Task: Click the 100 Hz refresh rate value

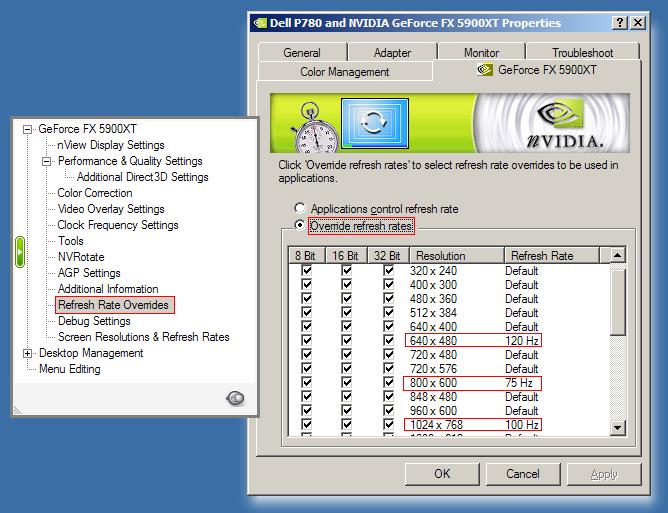Action: click(x=522, y=425)
